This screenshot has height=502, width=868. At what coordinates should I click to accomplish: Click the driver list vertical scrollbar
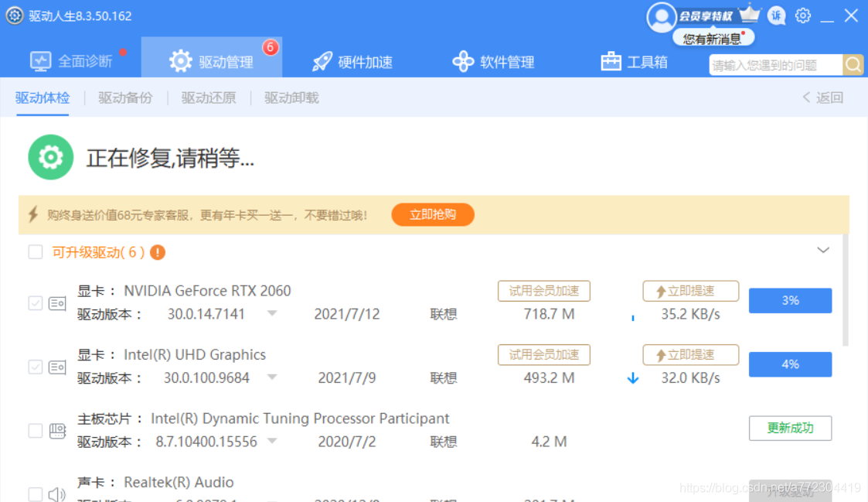846,290
